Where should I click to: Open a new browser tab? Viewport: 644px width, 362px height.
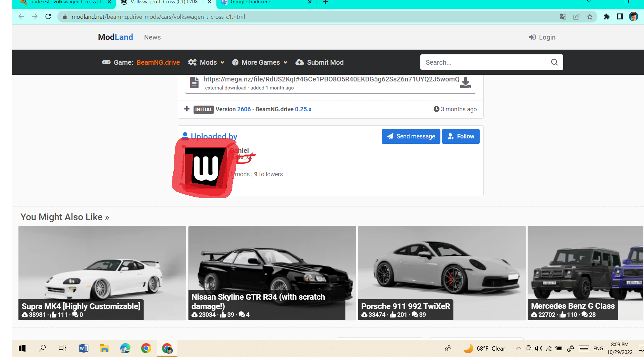coord(325,2)
